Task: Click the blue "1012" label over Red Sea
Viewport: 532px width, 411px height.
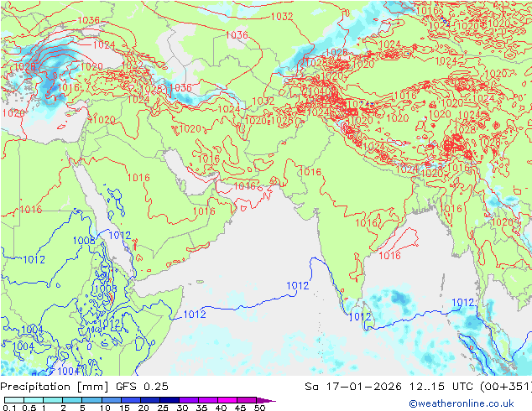Action: (120, 235)
